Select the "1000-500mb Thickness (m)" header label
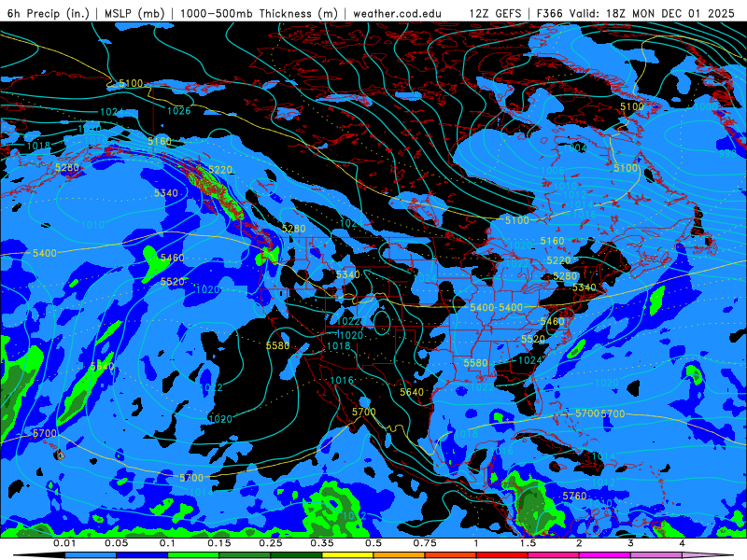Screen dimensions: 747x560 point(260,13)
